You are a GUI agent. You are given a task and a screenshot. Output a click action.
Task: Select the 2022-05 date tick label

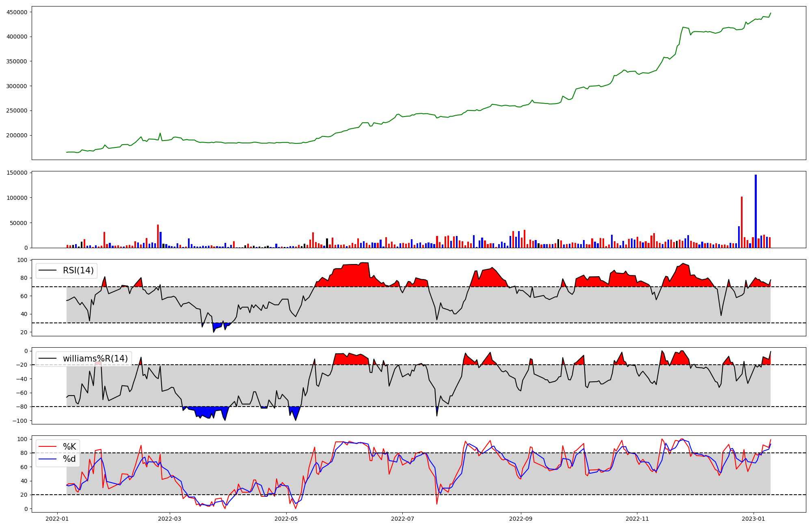[x=286, y=519]
